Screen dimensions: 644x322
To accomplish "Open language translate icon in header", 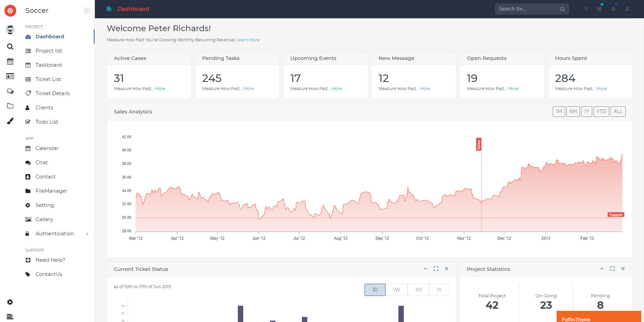I will click(585, 9).
